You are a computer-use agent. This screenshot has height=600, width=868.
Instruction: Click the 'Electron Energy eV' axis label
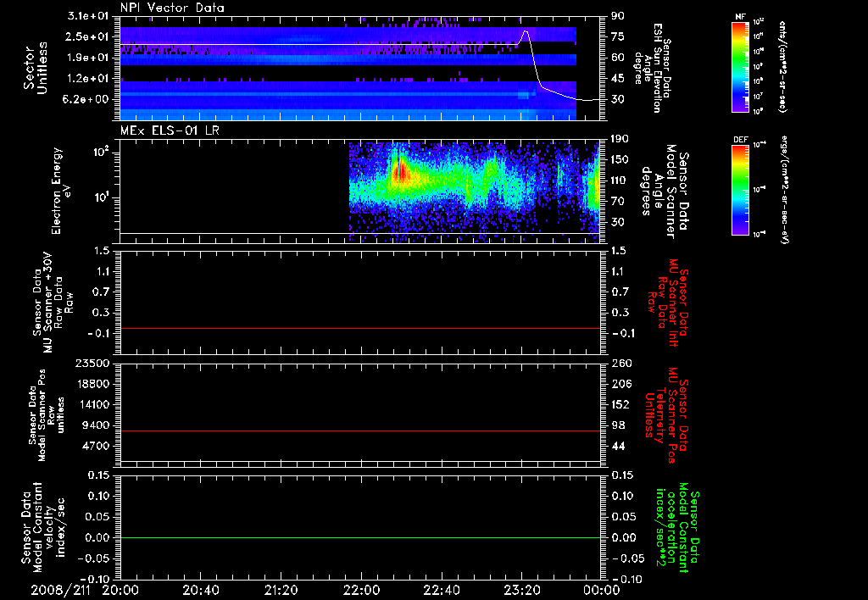61,191
